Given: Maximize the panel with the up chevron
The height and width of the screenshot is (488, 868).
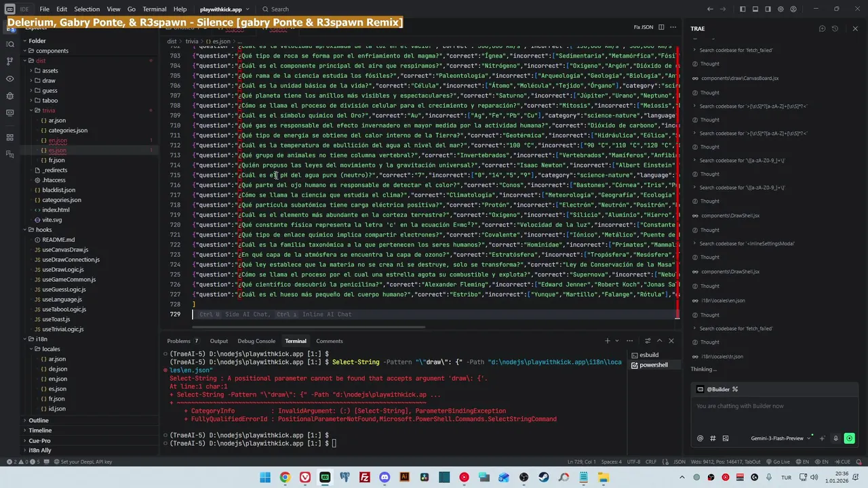Looking at the screenshot, I should (x=659, y=341).
